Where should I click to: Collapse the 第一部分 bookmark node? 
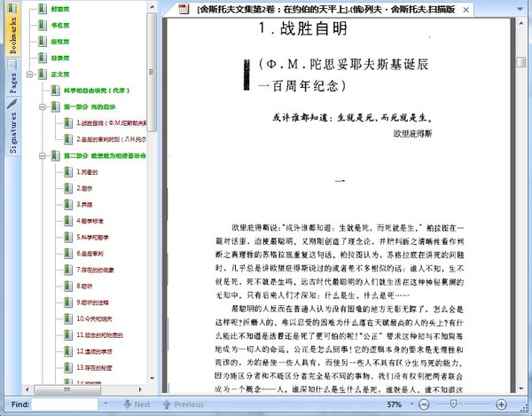43,107
